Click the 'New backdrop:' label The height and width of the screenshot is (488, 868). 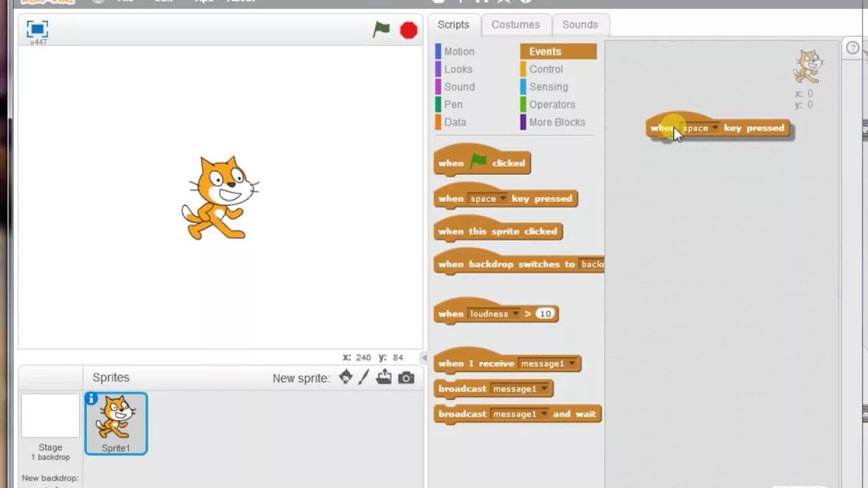(50, 479)
